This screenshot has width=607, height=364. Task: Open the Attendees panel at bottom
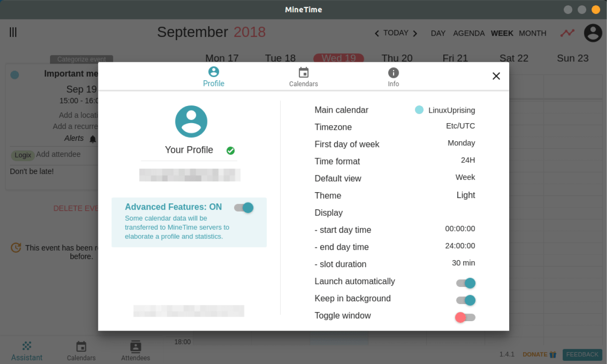pyautogui.click(x=135, y=350)
